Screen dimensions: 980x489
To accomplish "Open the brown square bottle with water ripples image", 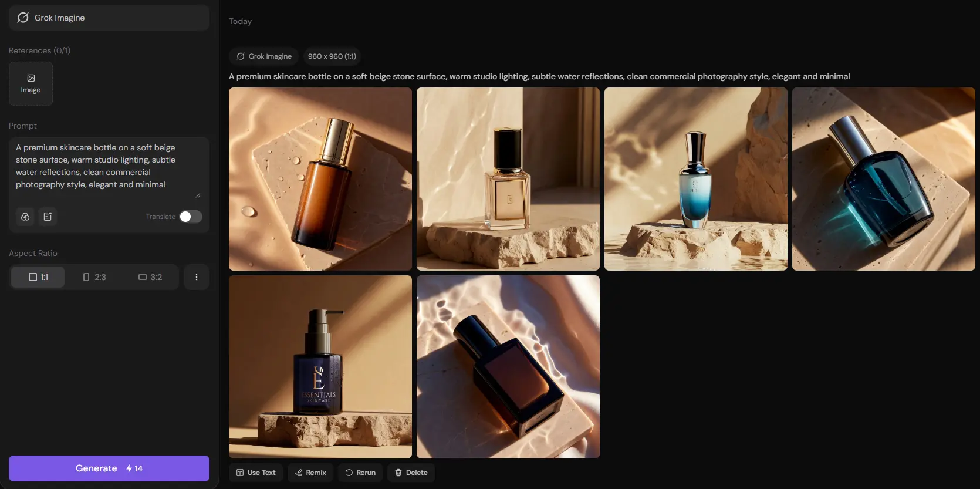I will click(x=508, y=367).
